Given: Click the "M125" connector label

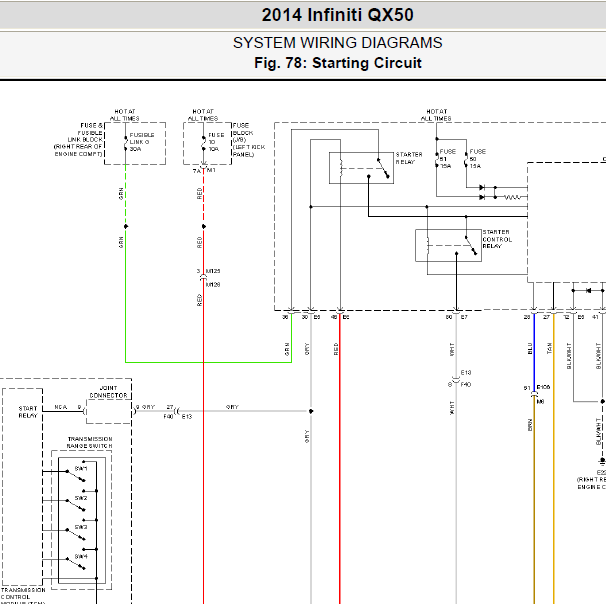Looking at the screenshot, I should tap(213, 271).
